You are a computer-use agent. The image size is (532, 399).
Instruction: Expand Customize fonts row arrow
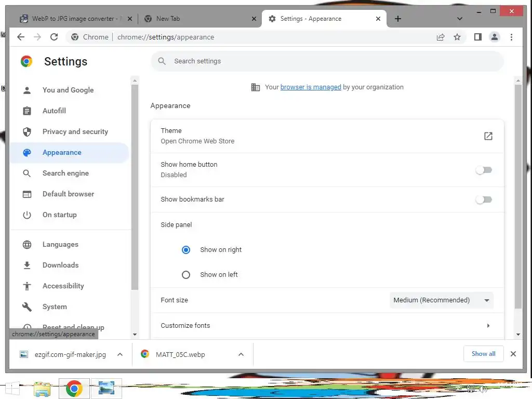[488, 326]
